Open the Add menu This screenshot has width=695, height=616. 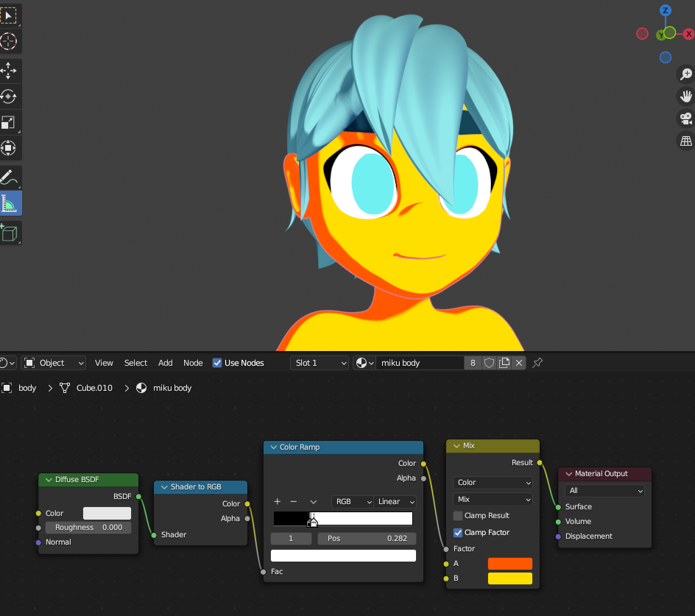166,363
